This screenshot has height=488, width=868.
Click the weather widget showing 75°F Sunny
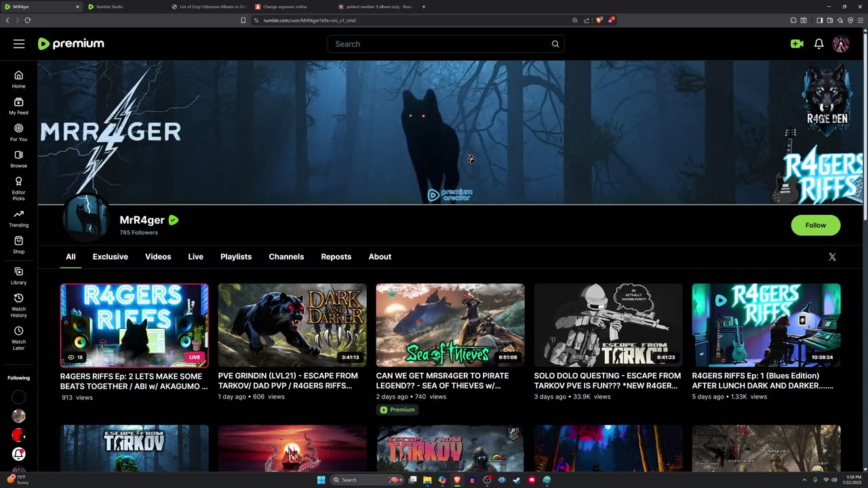tap(16, 480)
